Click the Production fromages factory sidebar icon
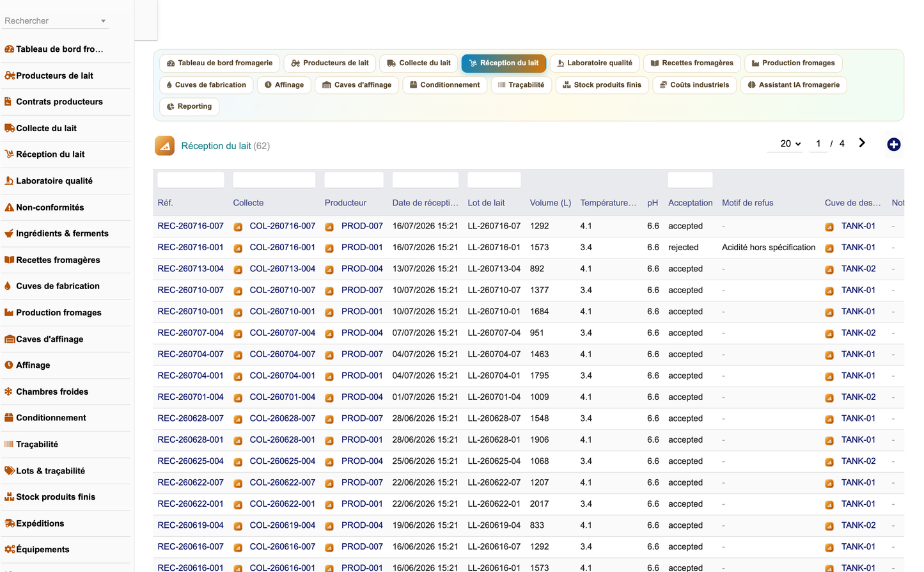This screenshot has height=572, width=924. (x=9, y=312)
